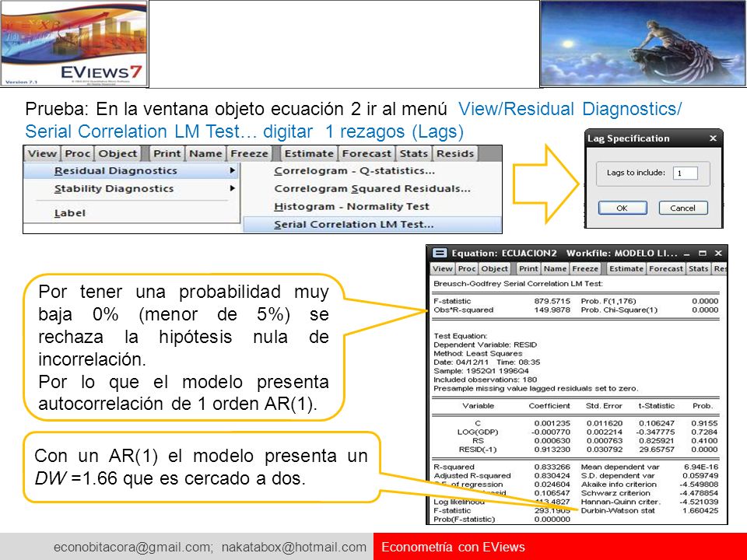
Task: Click the winged figure picture
Action: pos(644,44)
